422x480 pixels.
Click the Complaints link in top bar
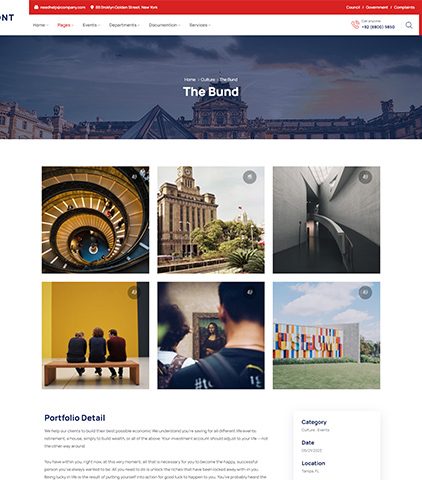pyautogui.click(x=404, y=7)
